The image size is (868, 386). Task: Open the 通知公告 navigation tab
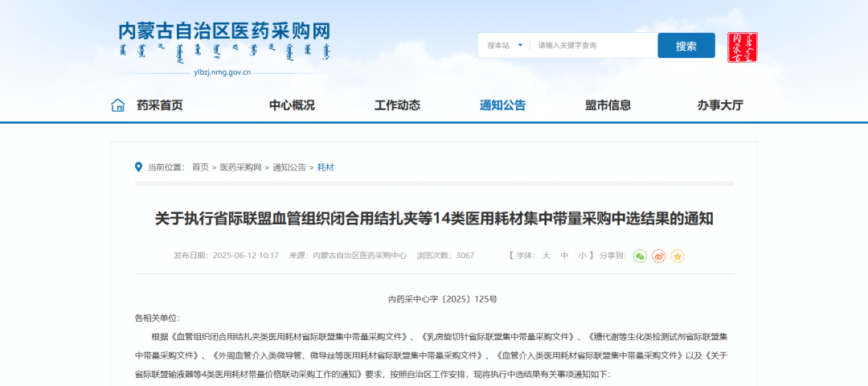pos(502,105)
